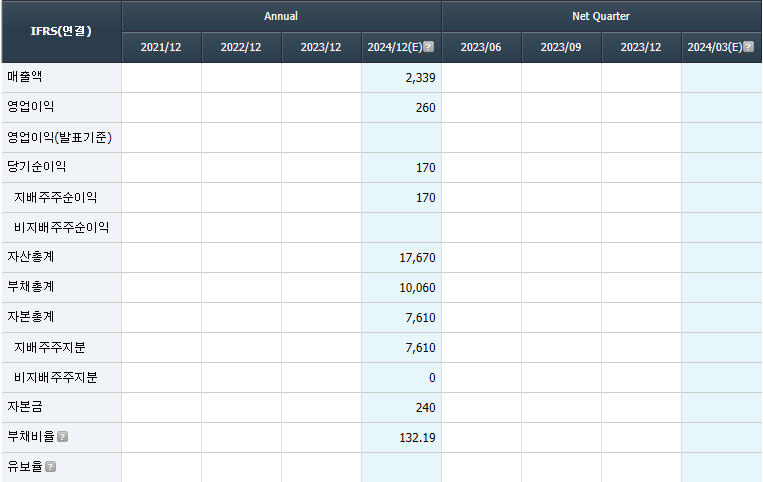This screenshot has height=482, width=763.
Task: Click the 자본금 value 240
Action: pos(425,408)
